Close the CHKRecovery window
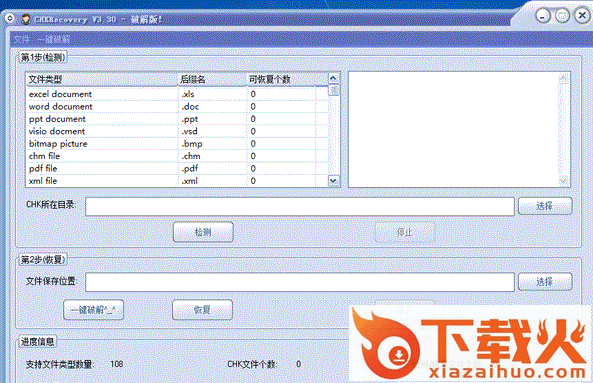593x383 pixels. (x=582, y=16)
